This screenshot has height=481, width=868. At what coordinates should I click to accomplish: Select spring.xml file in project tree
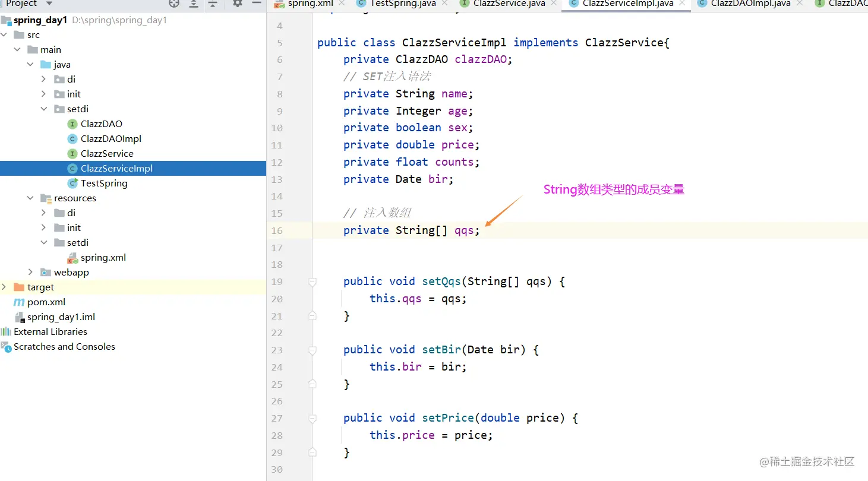coord(103,258)
